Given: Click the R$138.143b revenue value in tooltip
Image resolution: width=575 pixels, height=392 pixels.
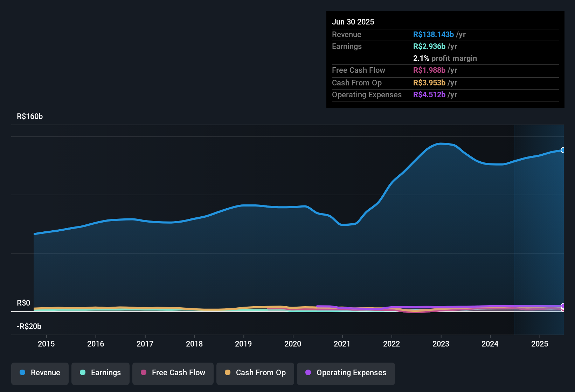Looking at the screenshot, I should point(433,34).
